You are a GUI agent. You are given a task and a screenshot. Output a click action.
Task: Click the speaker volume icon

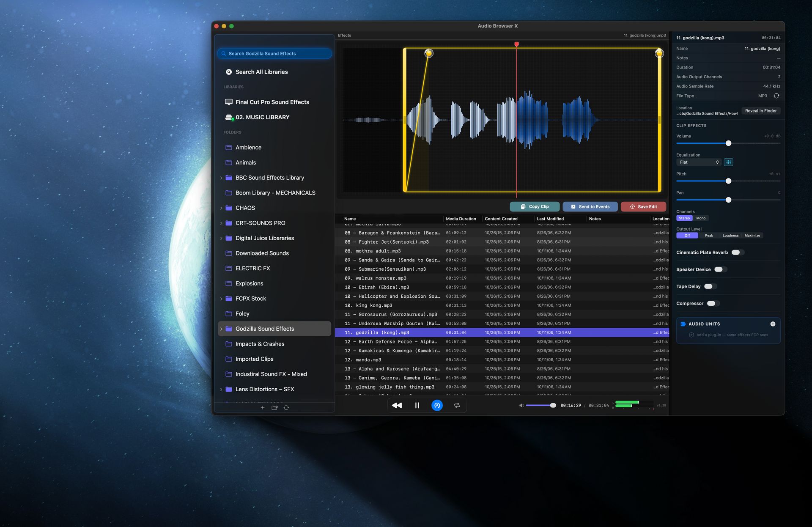coord(521,405)
